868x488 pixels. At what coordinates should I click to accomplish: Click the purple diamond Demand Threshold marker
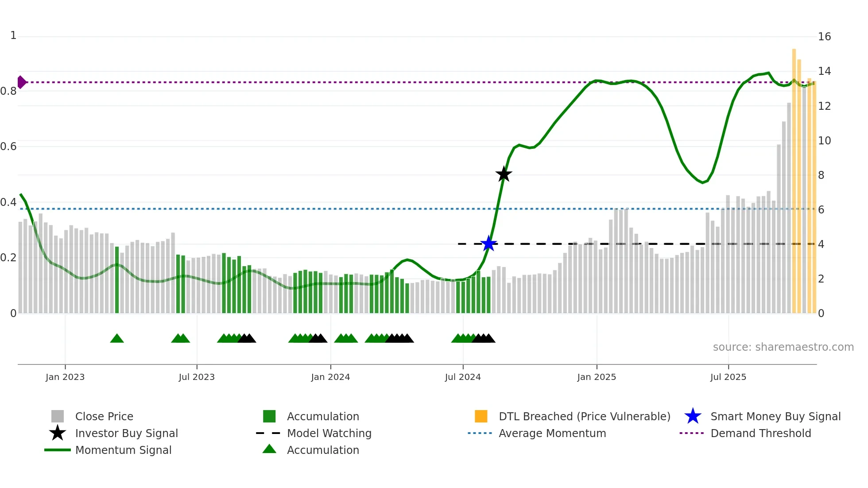click(x=21, y=82)
